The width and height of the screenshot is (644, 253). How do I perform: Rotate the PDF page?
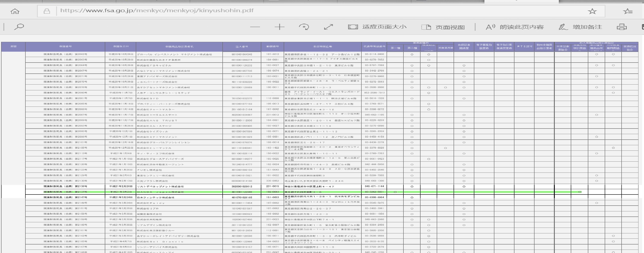coord(304,27)
